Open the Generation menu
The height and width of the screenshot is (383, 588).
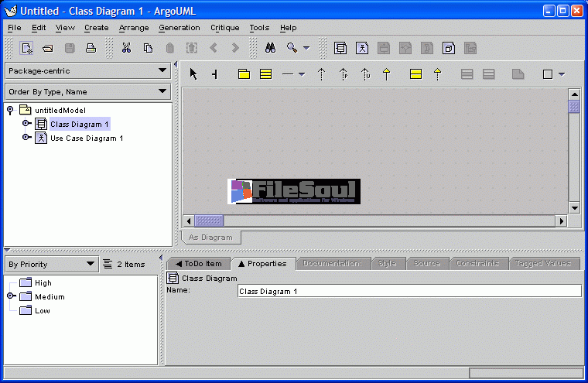point(179,28)
